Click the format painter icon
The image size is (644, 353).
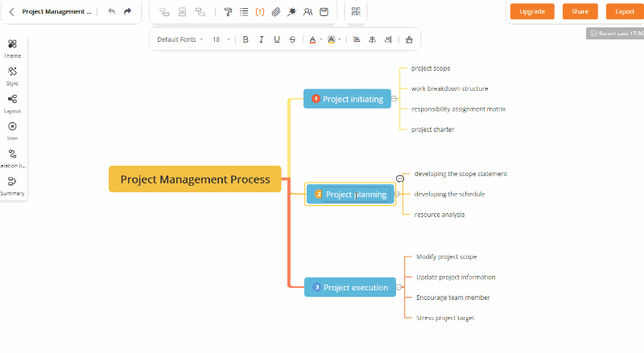(229, 12)
